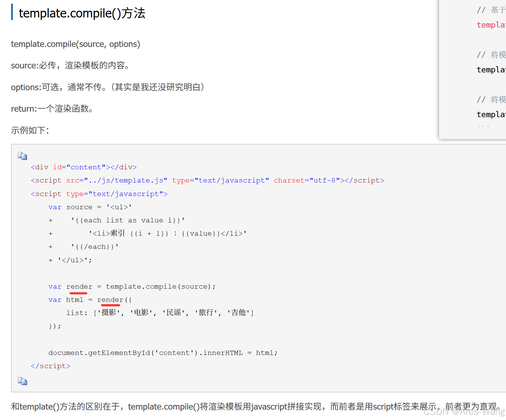
Task: Click the opening script type="text/javascript" line
Action: pos(99,194)
